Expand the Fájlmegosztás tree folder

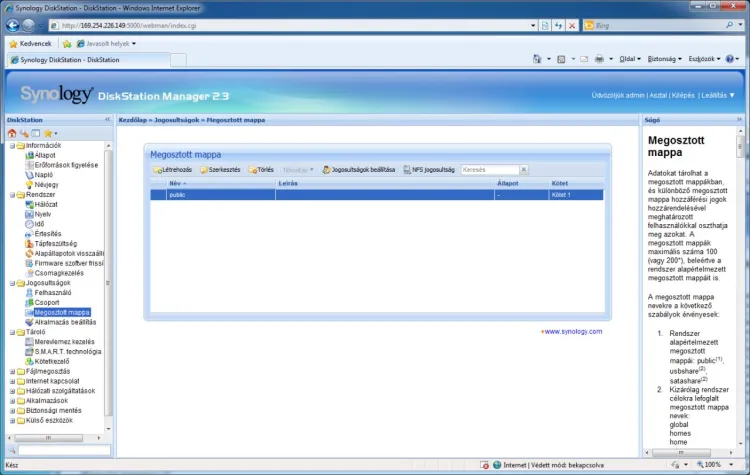pyautogui.click(x=12, y=371)
